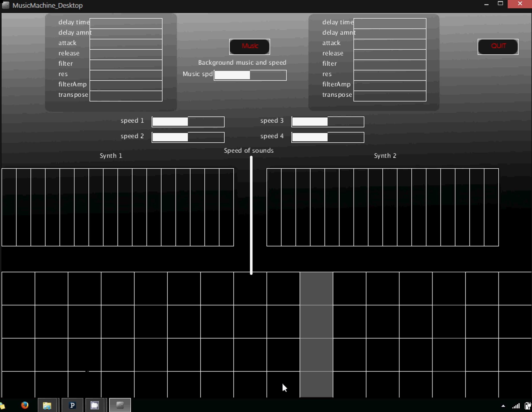Click the Processing P taskbar icon

pos(72,405)
